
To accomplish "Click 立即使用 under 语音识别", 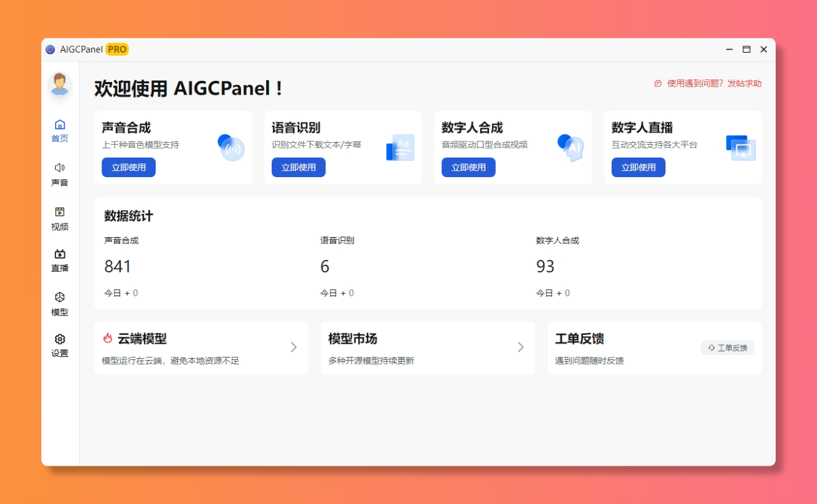I will (x=299, y=167).
